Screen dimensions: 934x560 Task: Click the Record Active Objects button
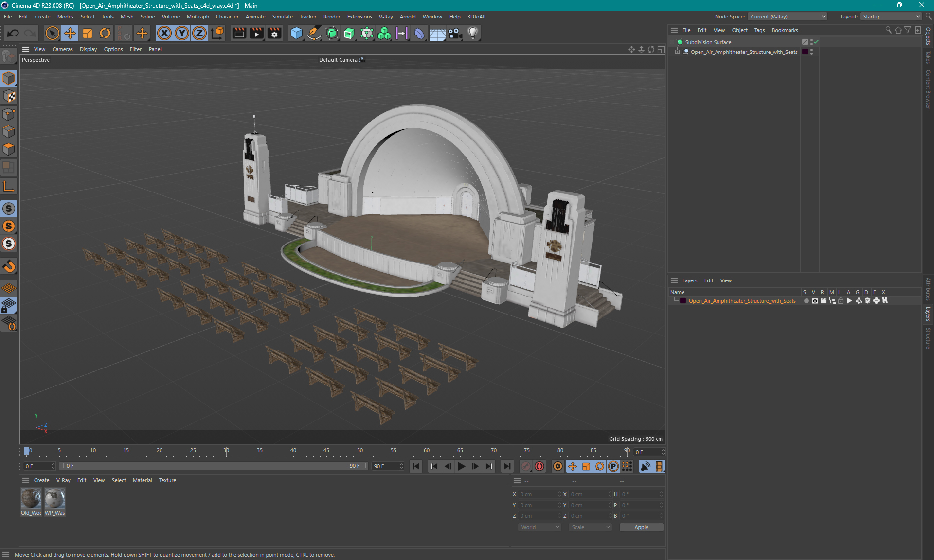526,466
